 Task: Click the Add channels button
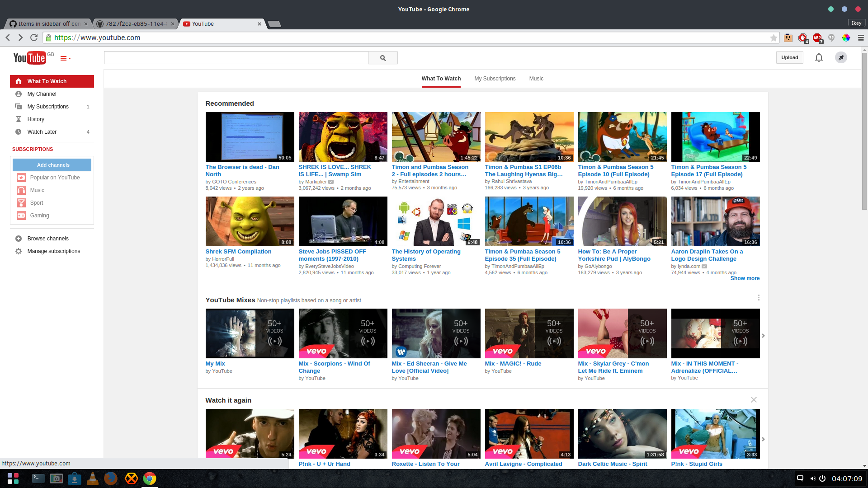(x=52, y=165)
